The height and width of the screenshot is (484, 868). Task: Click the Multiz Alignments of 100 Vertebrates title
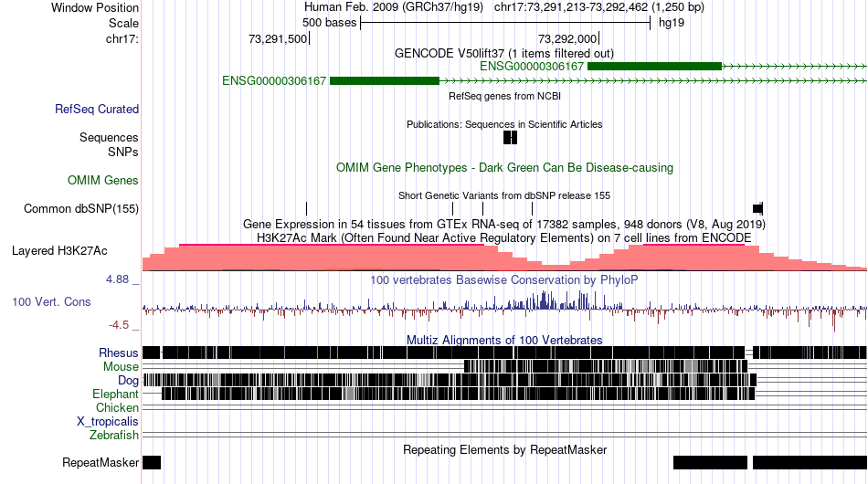[x=504, y=340]
